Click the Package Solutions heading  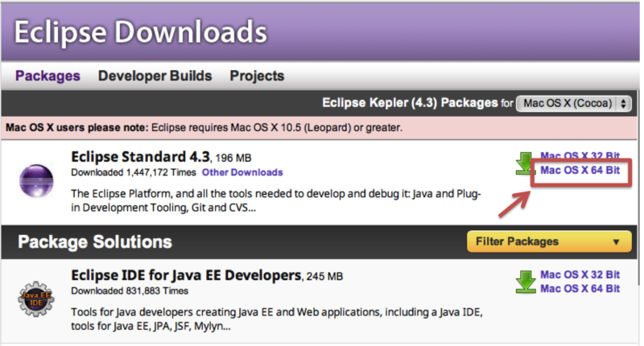[x=95, y=241]
